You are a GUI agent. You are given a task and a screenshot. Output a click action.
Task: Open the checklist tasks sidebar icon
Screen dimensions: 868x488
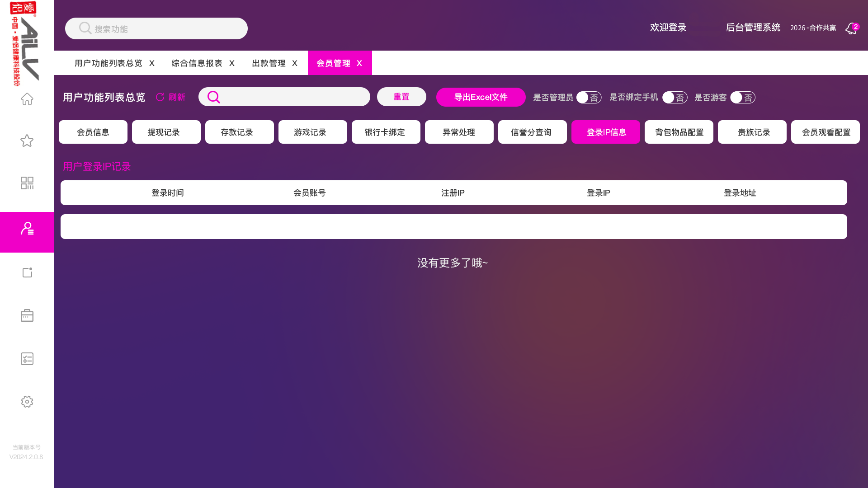27,359
